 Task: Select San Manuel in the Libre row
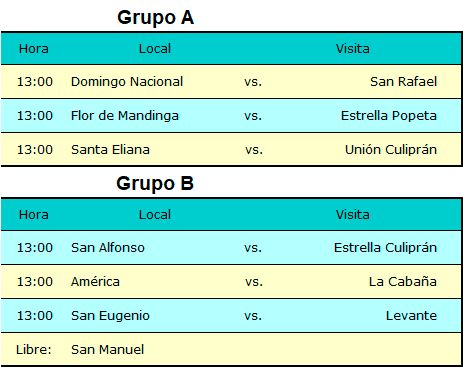(x=108, y=350)
